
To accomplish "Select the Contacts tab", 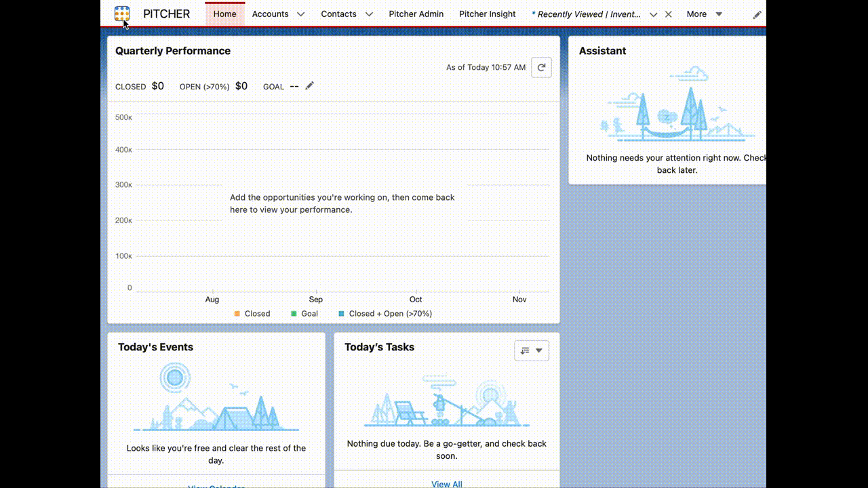I will [338, 14].
